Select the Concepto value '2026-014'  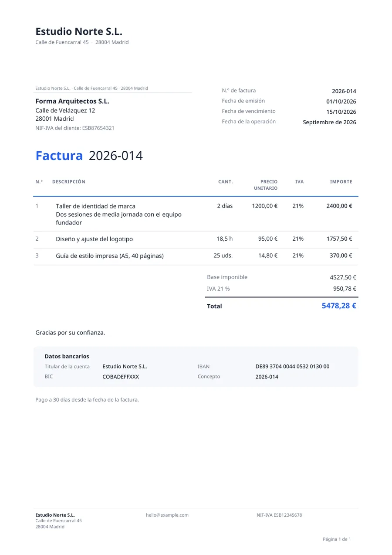point(267,377)
